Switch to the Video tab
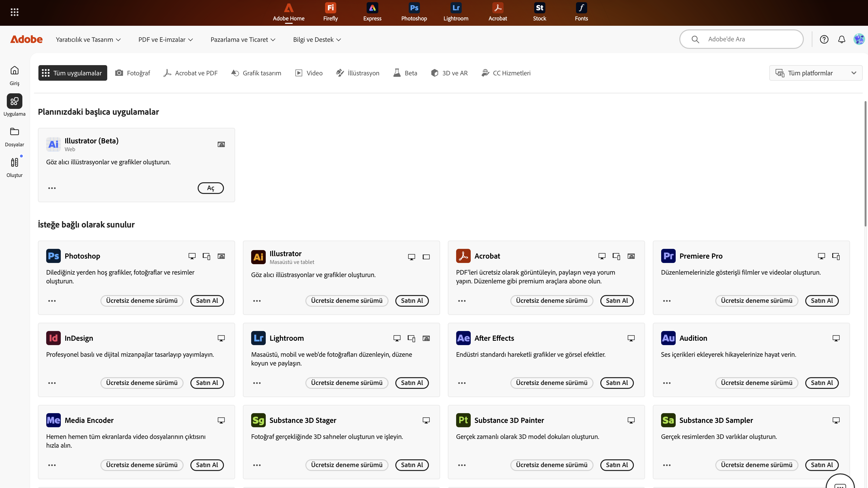868x488 pixels. pos(309,73)
